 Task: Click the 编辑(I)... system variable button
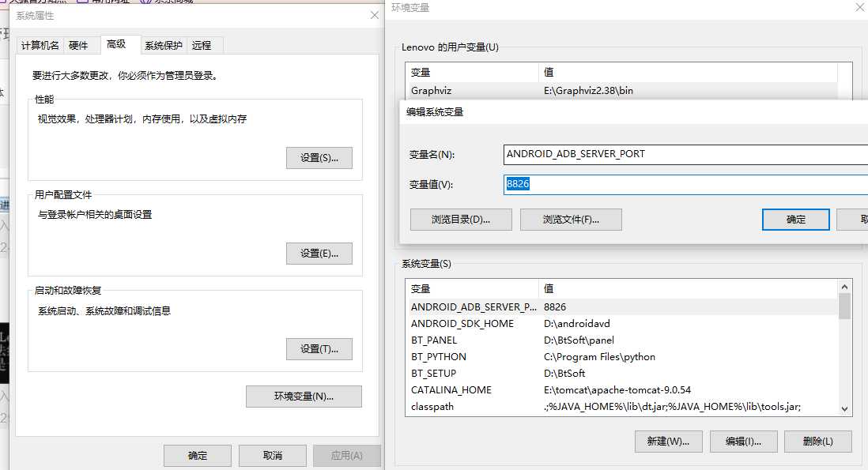(x=743, y=442)
